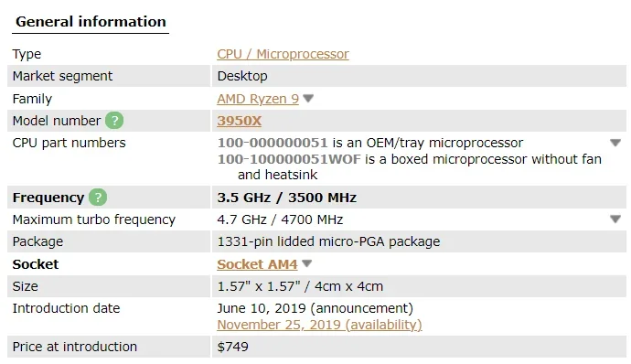Expand the AMD Ryzen 9 family arrow
Image resolution: width=631 pixels, height=364 pixels.
[308, 98]
